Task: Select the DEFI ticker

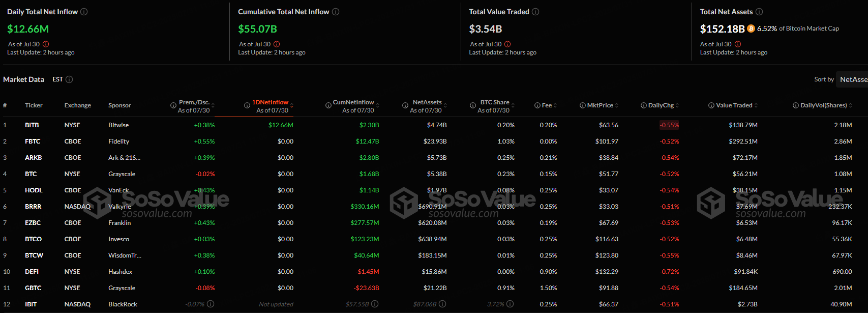Action: 32,272
